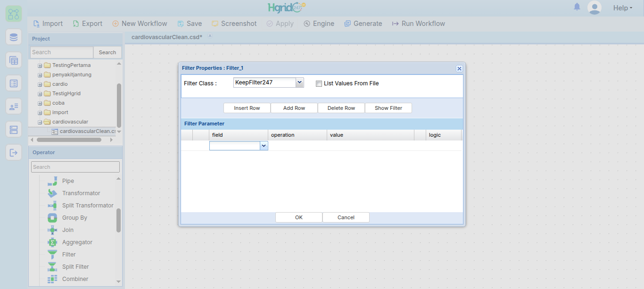
Task: Click the logout sidebar icon
Action: 13,153
